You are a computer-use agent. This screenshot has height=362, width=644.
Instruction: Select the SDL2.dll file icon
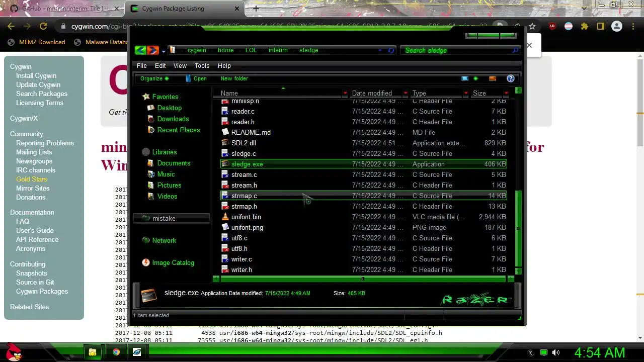click(x=225, y=143)
